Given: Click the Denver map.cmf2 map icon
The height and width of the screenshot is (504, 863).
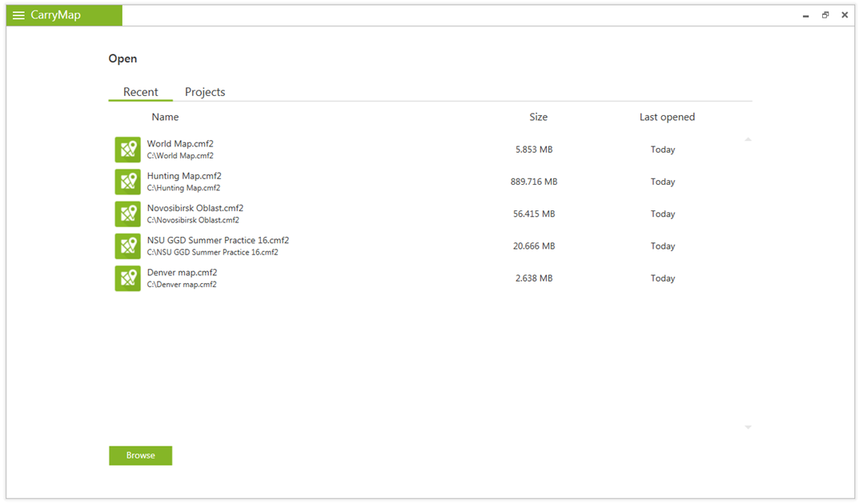Looking at the screenshot, I should coord(128,278).
